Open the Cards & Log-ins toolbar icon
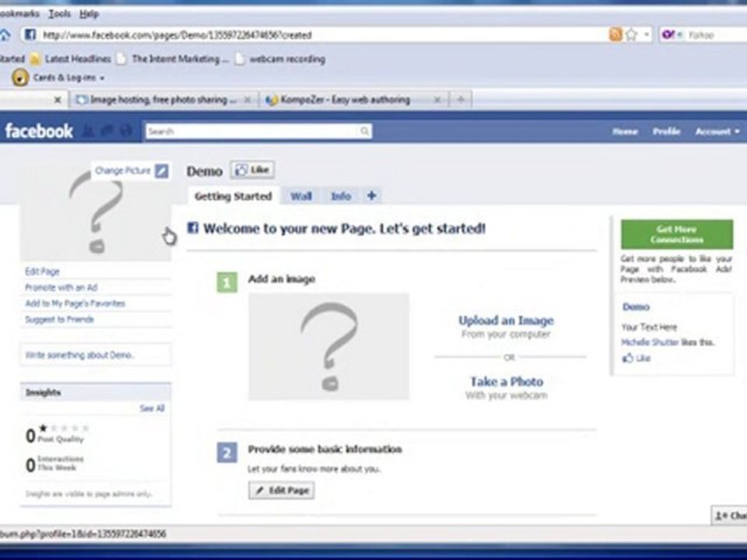This screenshot has width=747, height=560. [20, 77]
